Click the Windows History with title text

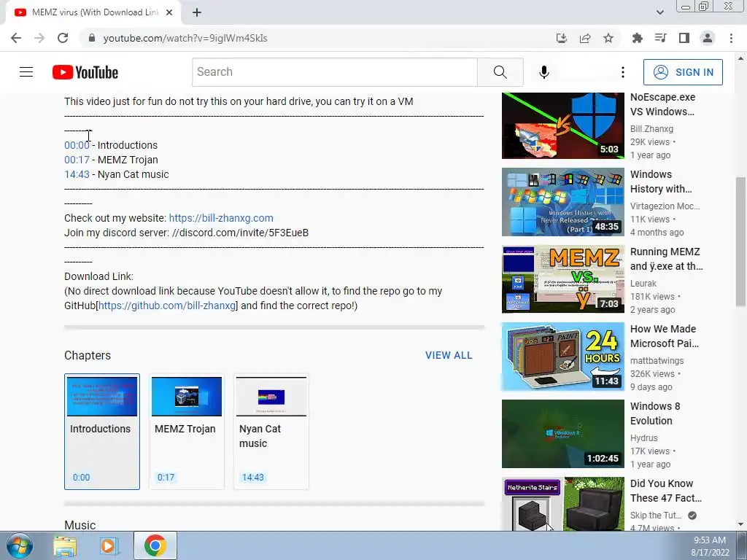(661, 182)
